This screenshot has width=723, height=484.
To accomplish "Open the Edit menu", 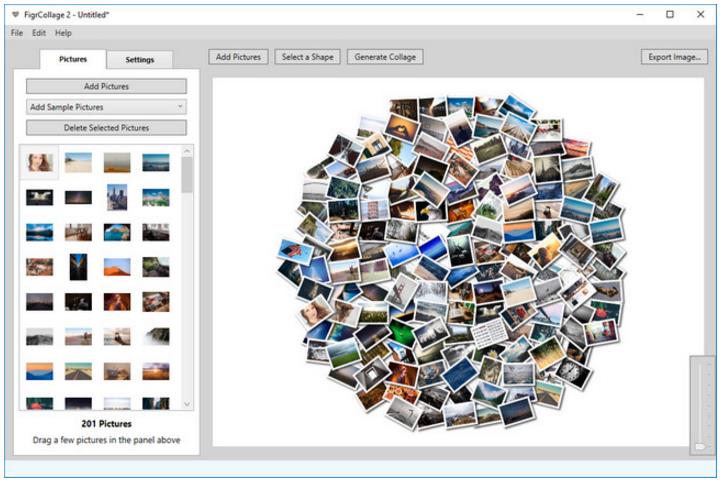I will 39,33.
